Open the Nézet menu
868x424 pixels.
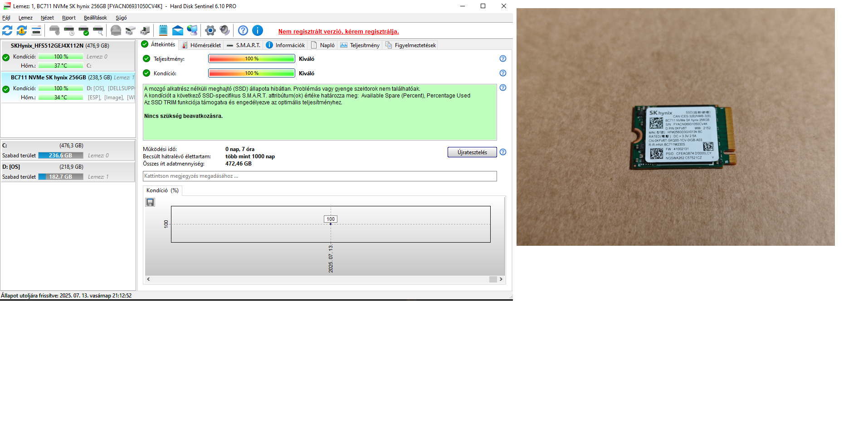click(47, 18)
